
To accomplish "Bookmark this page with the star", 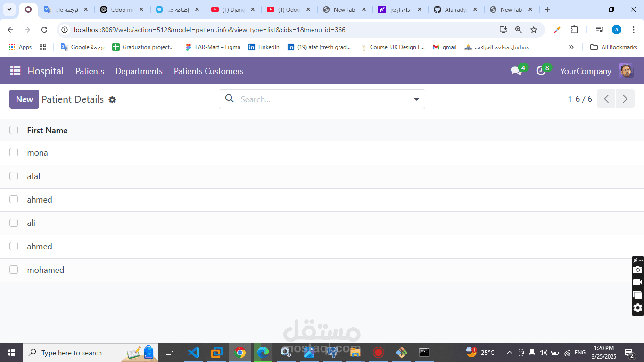I will (x=534, y=30).
